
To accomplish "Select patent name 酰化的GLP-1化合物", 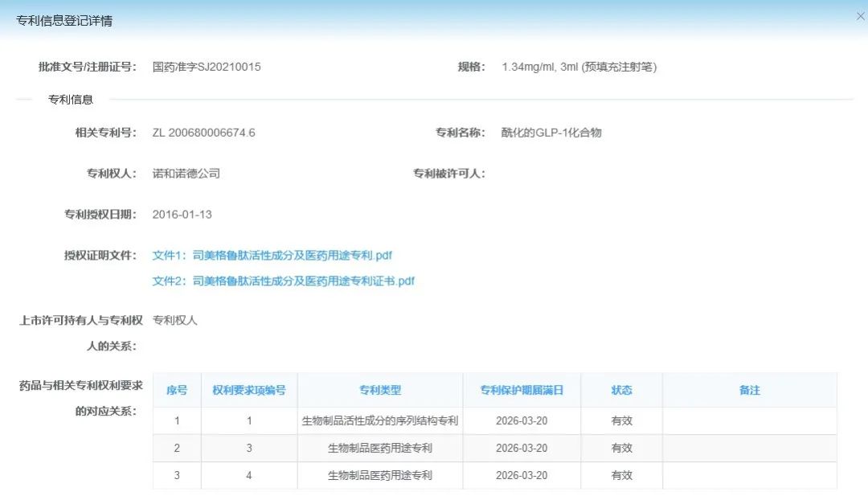I will (551, 133).
